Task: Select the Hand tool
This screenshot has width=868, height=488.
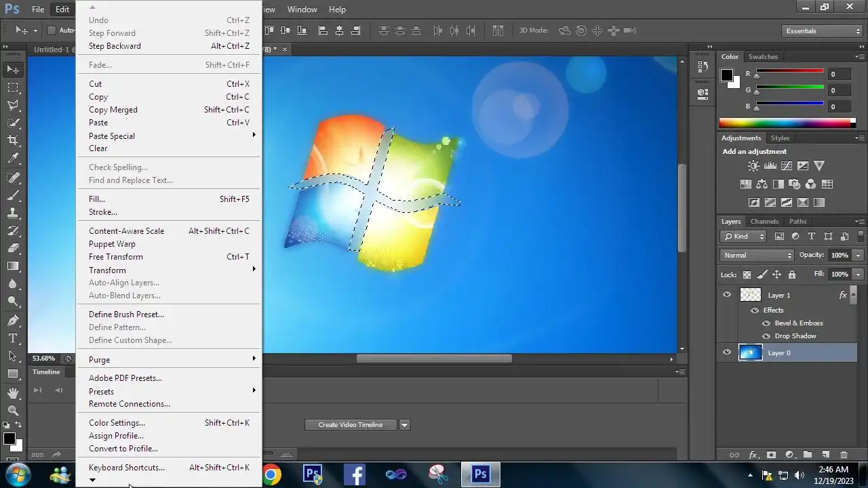Action: click(13, 393)
